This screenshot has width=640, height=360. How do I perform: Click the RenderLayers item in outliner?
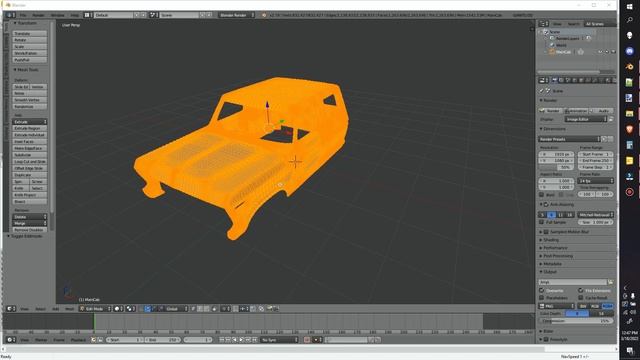[567, 38]
